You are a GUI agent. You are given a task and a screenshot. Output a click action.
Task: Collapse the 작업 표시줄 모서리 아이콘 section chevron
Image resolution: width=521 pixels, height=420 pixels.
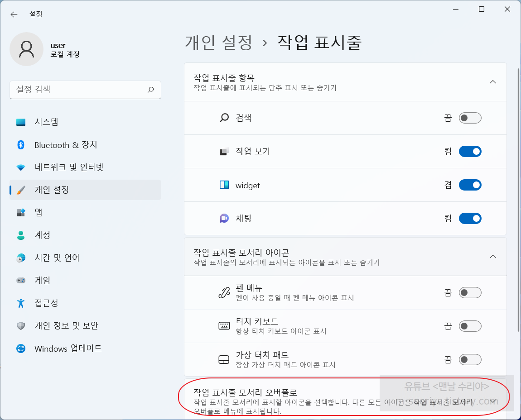[x=493, y=257]
